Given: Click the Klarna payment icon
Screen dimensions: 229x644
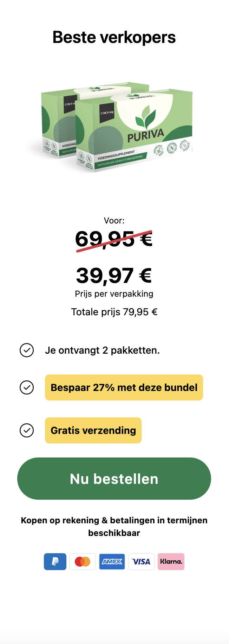Looking at the screenshot, I should point(171,561).
